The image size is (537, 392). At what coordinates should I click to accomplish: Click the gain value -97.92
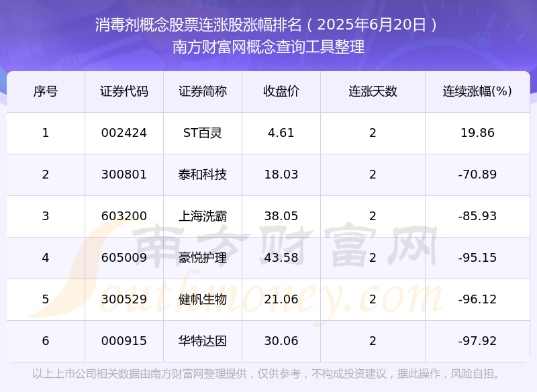477,341
